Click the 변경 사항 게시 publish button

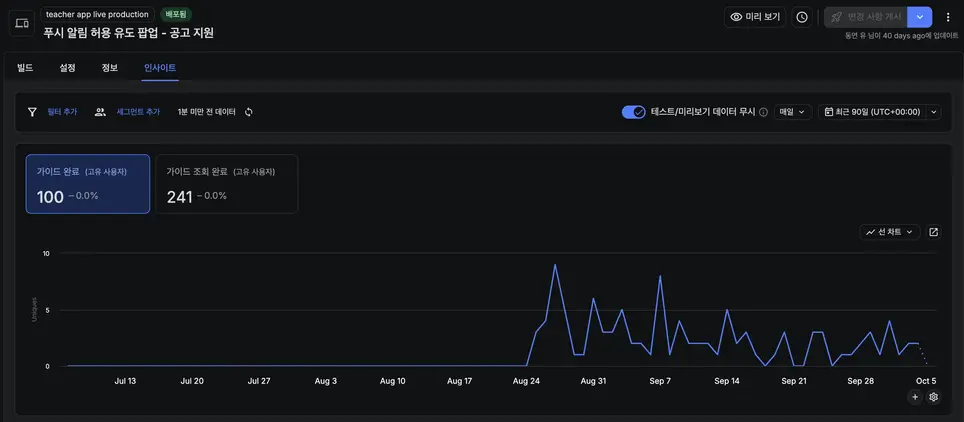[866, 17]
